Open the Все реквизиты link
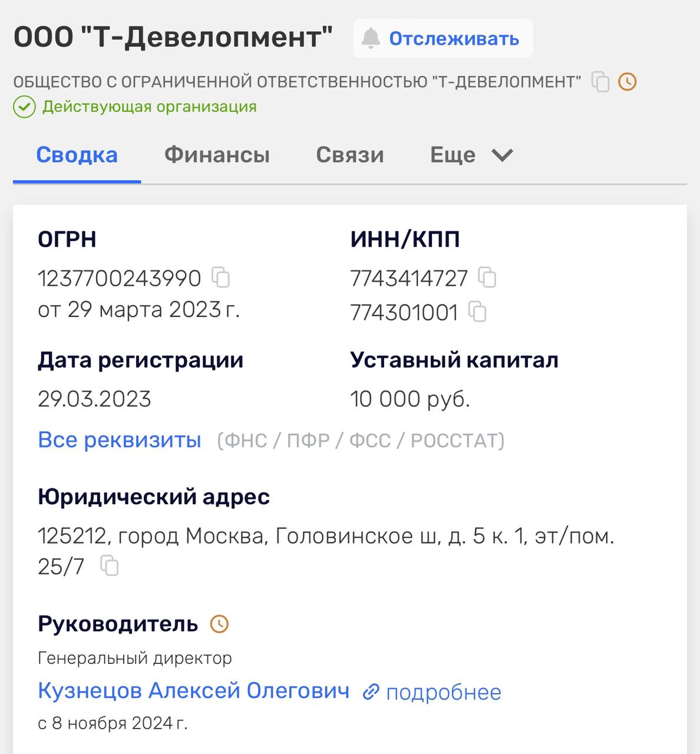Viewport: 700px width, 754px height. [120, 440]
